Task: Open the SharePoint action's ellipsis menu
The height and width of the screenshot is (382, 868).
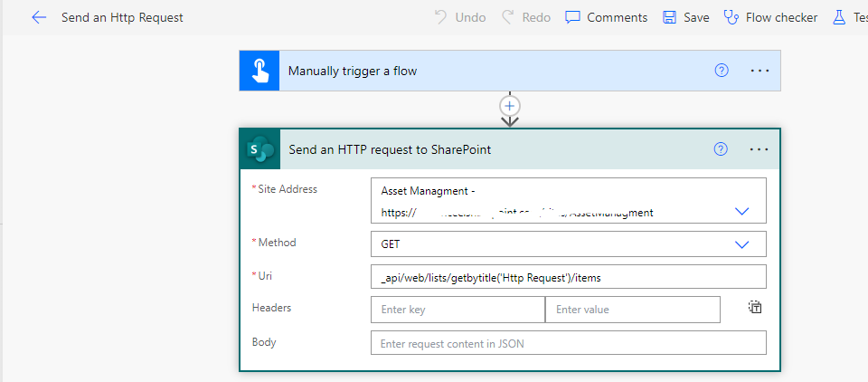Action: (759, 149)
